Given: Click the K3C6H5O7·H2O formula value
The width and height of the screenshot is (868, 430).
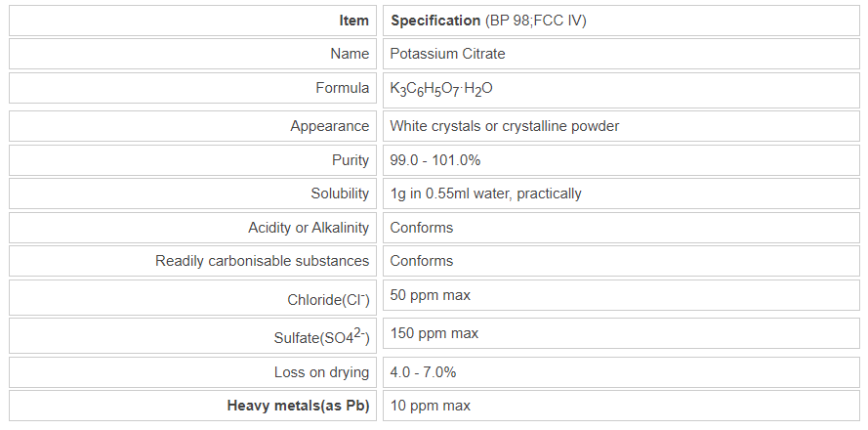Looking at the screenshot, I should click(441, 89).
